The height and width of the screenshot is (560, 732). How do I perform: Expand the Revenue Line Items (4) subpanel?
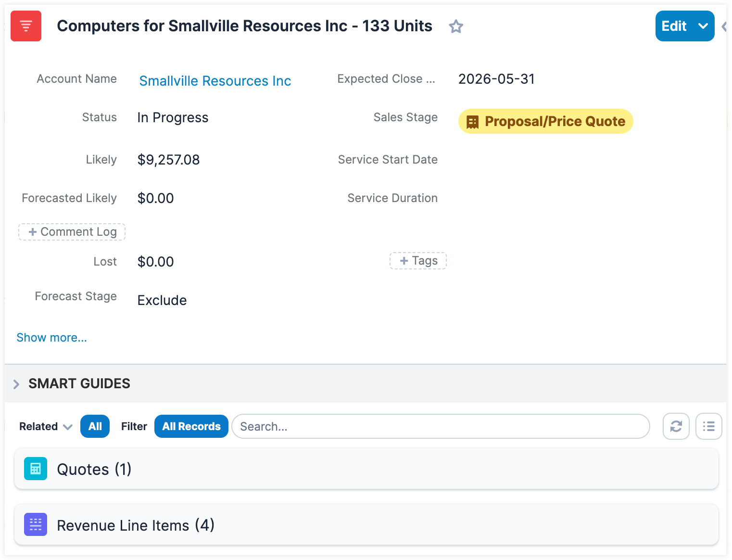pyautogui.click(x=136, y=525)
